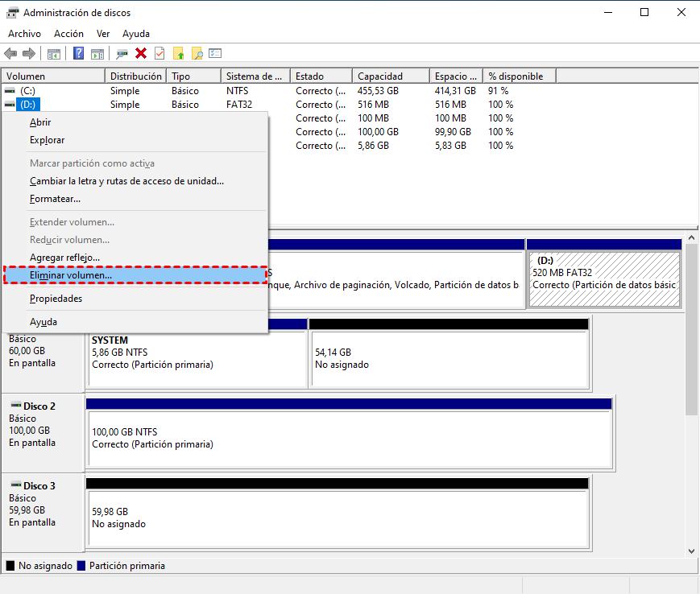Screen dimensions: 700x594
Task: Click Propiedades in the context menu
Action: click(x=56, y=299)
